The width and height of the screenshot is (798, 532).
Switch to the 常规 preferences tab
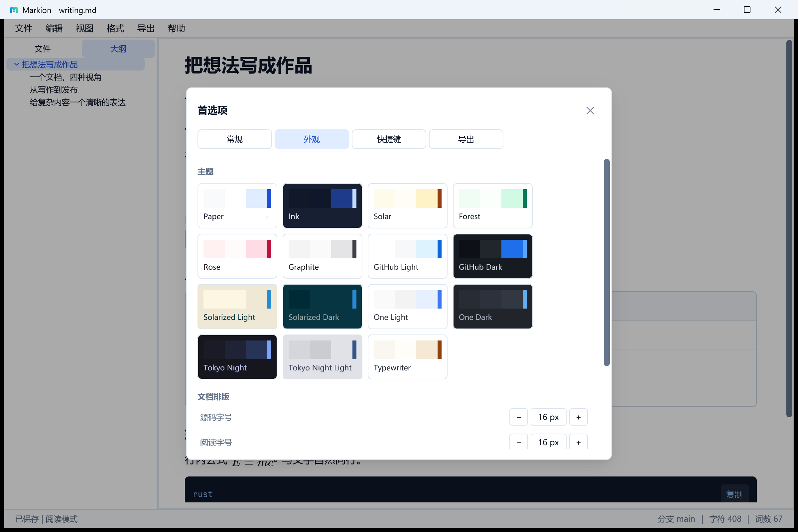(234, 139)
